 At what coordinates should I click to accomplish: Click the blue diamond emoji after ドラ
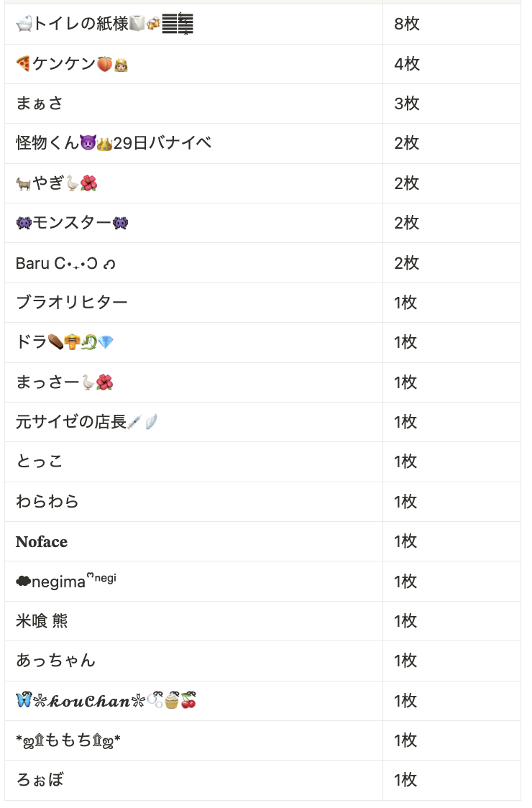[x=106, y=343]
